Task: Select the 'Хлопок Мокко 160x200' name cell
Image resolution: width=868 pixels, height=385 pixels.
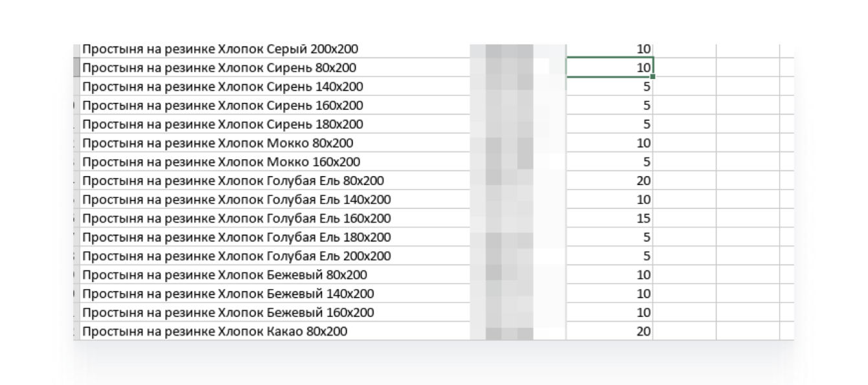Action: pyautogui.click(x=222, y=162)
